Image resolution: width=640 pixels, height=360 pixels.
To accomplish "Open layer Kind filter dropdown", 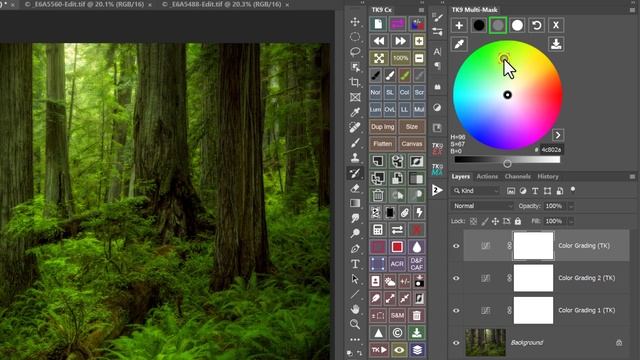I will pos(476,191).
